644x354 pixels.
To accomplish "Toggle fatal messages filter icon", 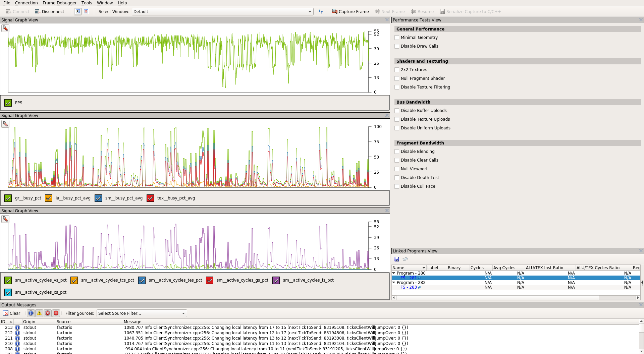I will coord(56,313).
